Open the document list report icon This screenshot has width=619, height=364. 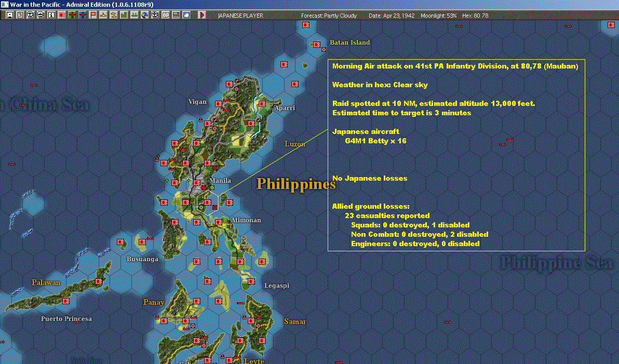coord(20,15)
